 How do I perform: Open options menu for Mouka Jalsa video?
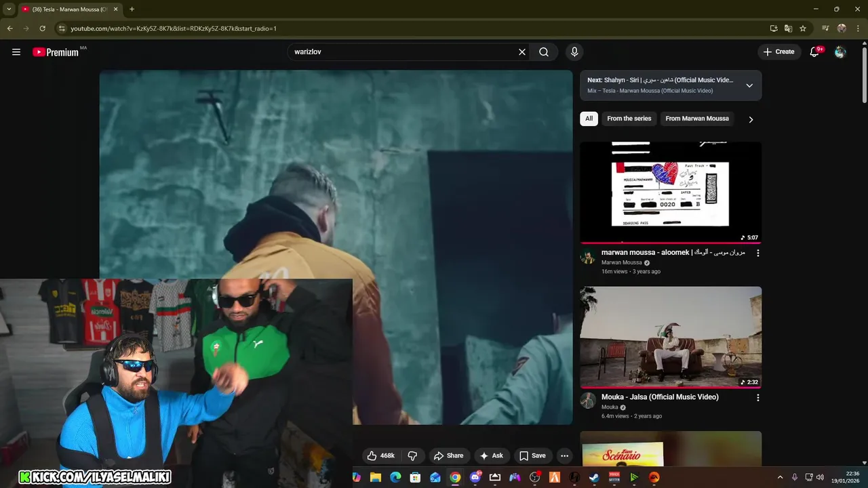point(757,398)
